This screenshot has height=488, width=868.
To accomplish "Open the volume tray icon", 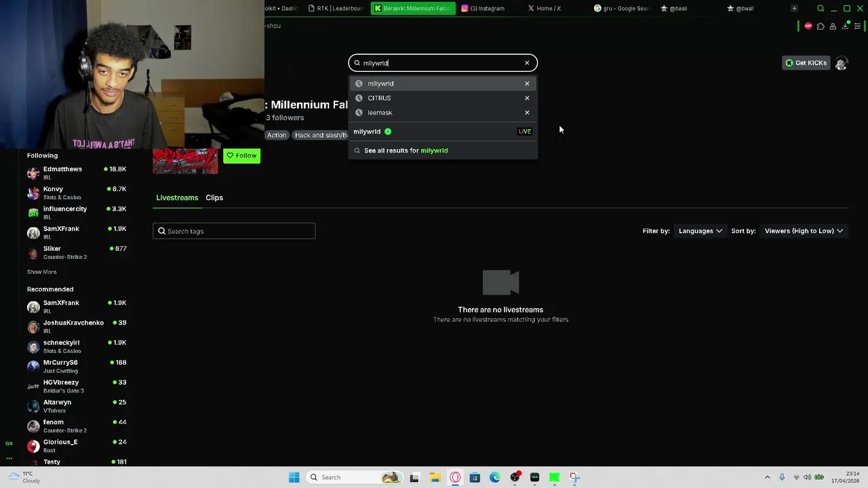I will (x=807, y=477).
